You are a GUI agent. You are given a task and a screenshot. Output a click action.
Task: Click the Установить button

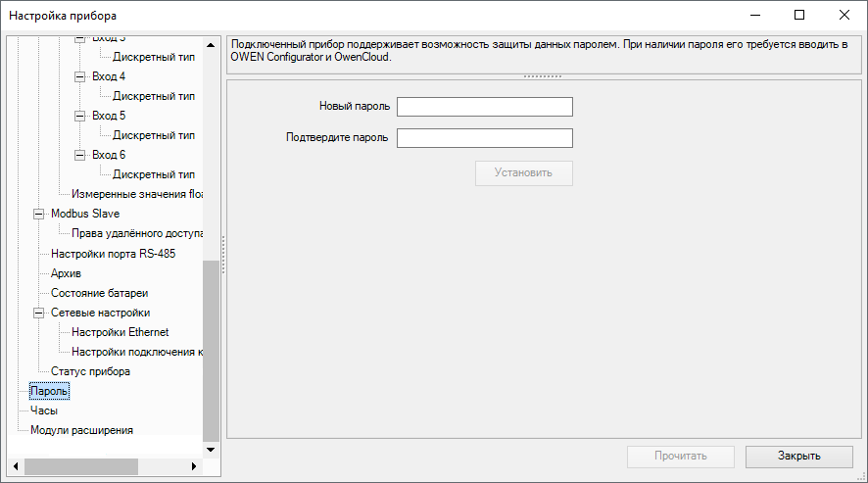pyautogui.click(x=523, y=173)
